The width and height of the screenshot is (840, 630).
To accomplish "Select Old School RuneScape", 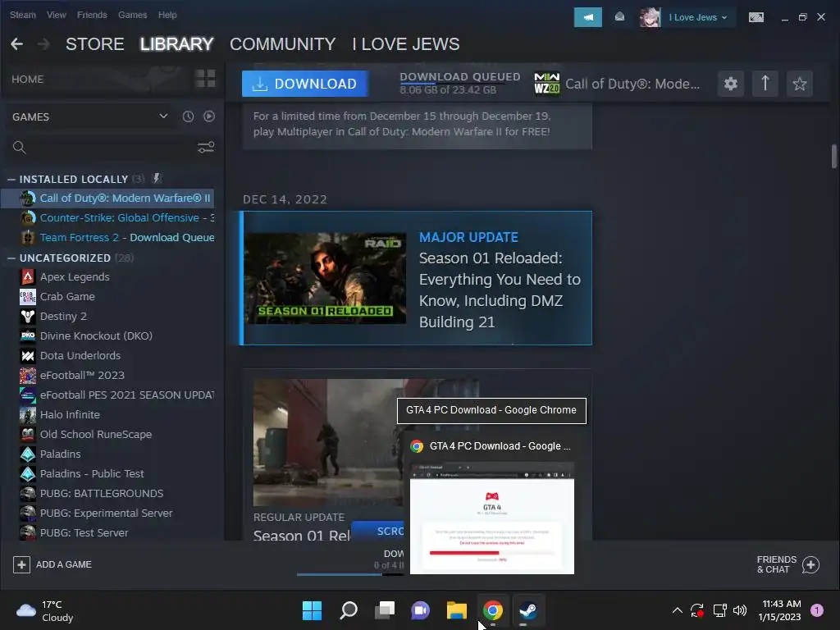I will tap(107, 435).
